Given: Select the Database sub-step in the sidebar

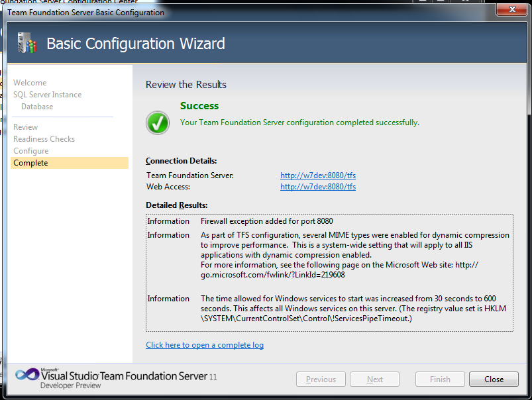Looking at the screenshot, I should tap(37, 107).
